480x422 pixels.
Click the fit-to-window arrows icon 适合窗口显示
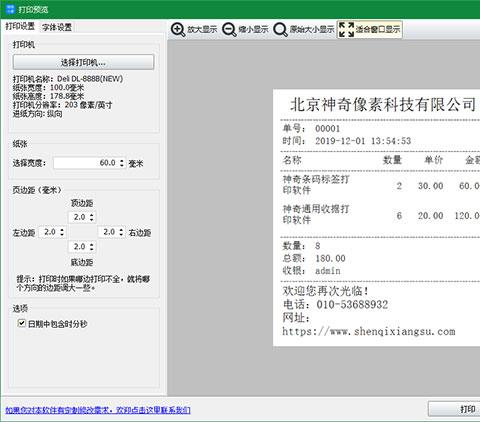point(346,30)
